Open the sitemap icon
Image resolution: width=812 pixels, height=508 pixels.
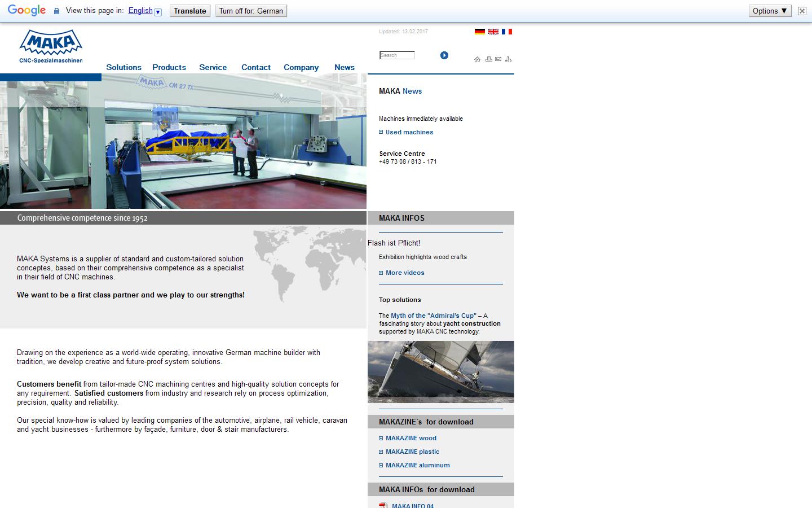point(508,59)
